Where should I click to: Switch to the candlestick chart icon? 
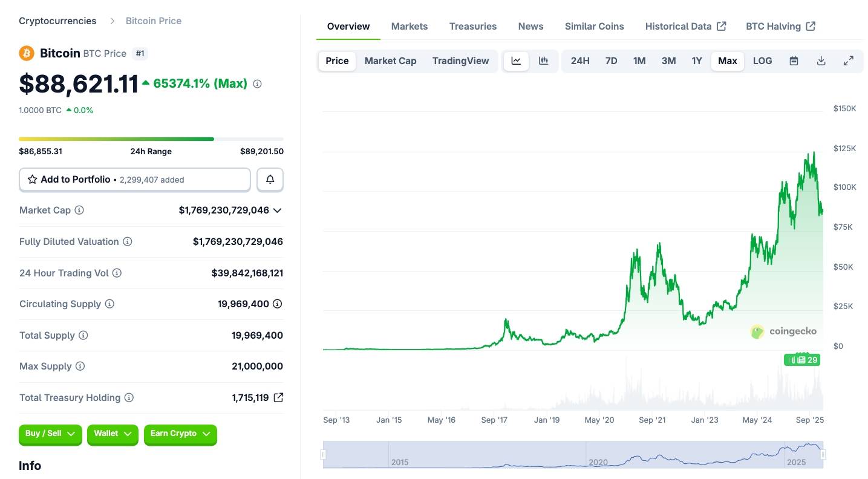[543, 60]
